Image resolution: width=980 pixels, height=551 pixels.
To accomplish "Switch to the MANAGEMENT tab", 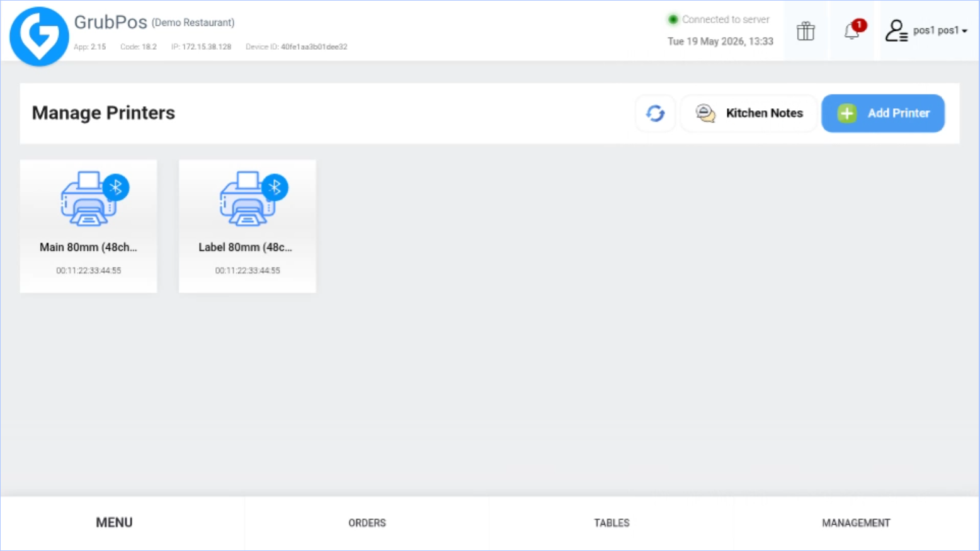I will pyautogui.click(x=856, y=523).
